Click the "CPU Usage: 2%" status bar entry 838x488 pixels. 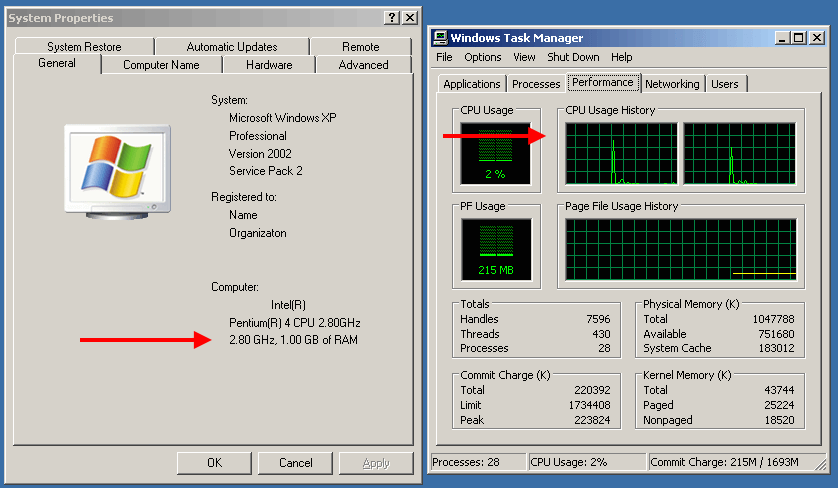[587, 462]
